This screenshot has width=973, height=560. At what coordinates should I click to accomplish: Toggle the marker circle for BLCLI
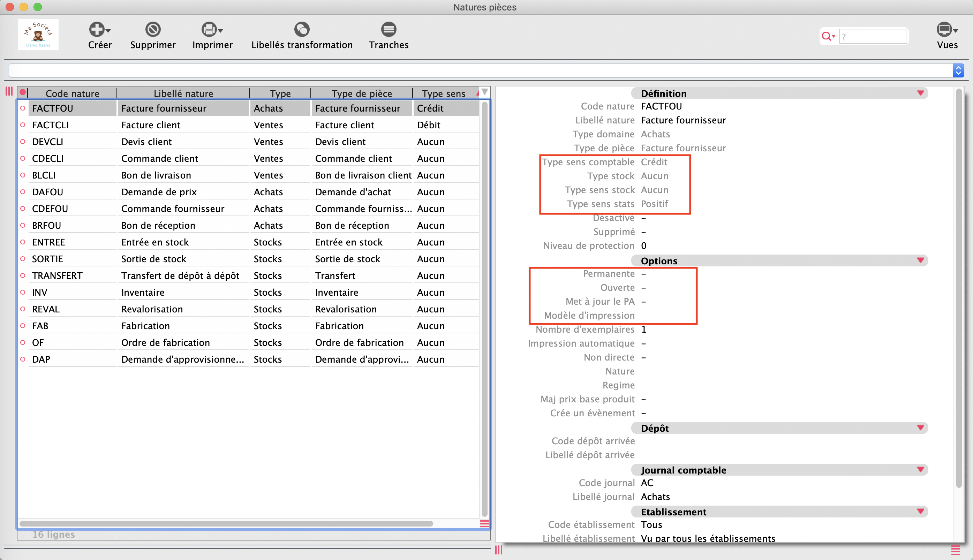click(x=23, y=175)
